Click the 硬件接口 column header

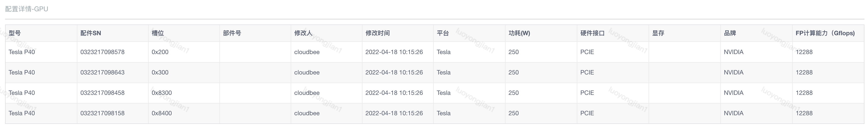[x=592, y=33]
